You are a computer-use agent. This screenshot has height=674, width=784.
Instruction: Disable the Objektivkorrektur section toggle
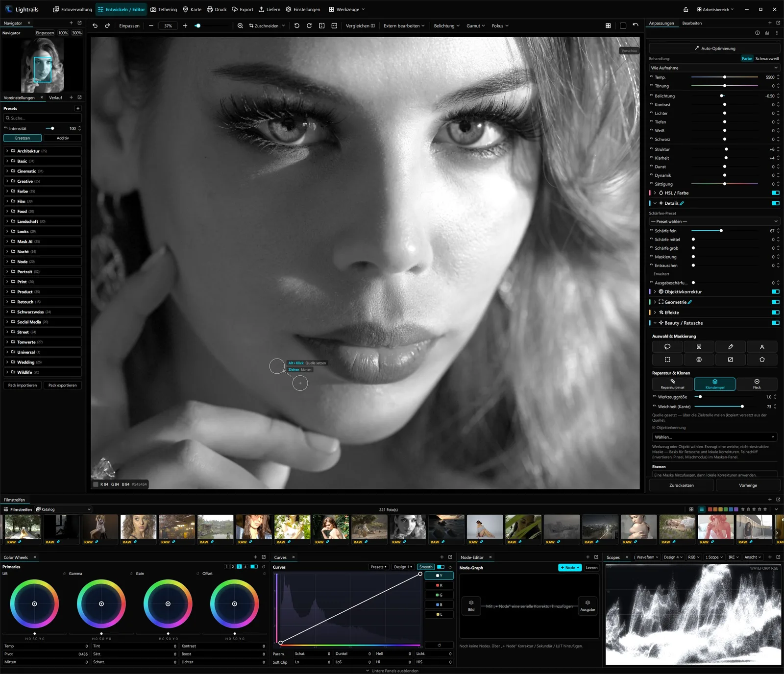coord(775,291)
